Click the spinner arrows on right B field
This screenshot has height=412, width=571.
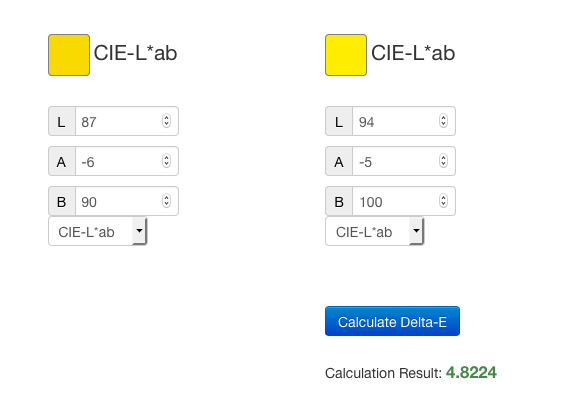click(x=443, y=201)
